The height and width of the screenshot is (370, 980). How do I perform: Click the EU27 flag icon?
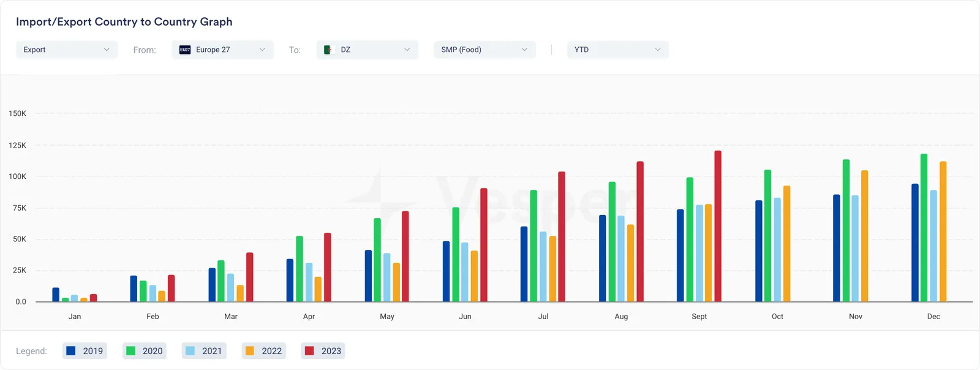point(185,50)
